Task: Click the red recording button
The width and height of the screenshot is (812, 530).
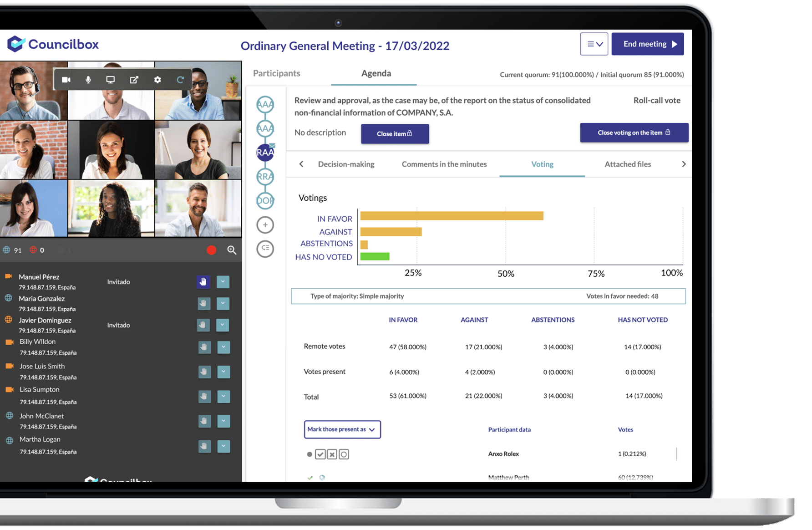Action: (211, 250)
